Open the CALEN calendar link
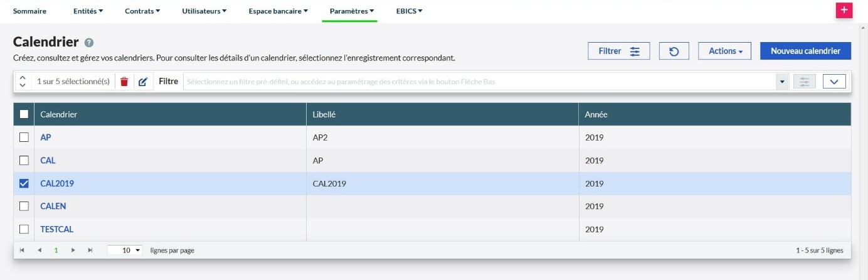The width and height of the screenshot is (868, 280). 53,207
